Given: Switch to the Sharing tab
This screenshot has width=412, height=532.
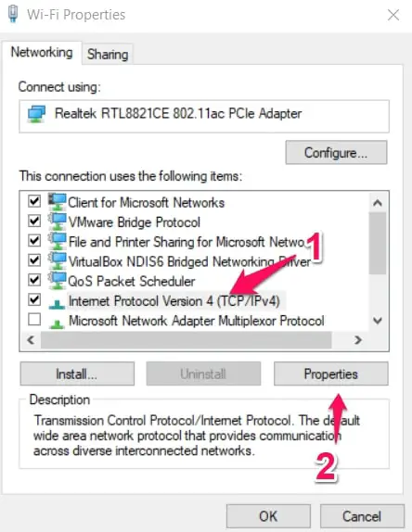Looking at the screenshot, I should [x=108, y=55].
